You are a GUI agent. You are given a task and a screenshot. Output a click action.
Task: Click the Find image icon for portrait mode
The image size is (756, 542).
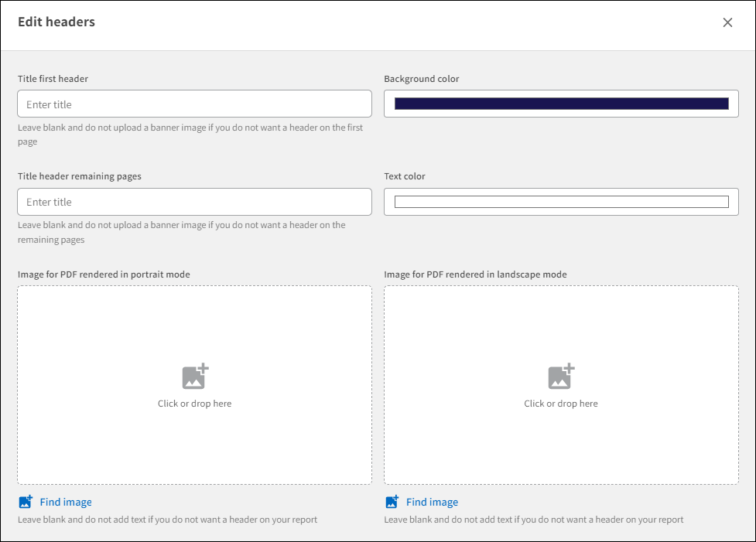pos(26,501)
